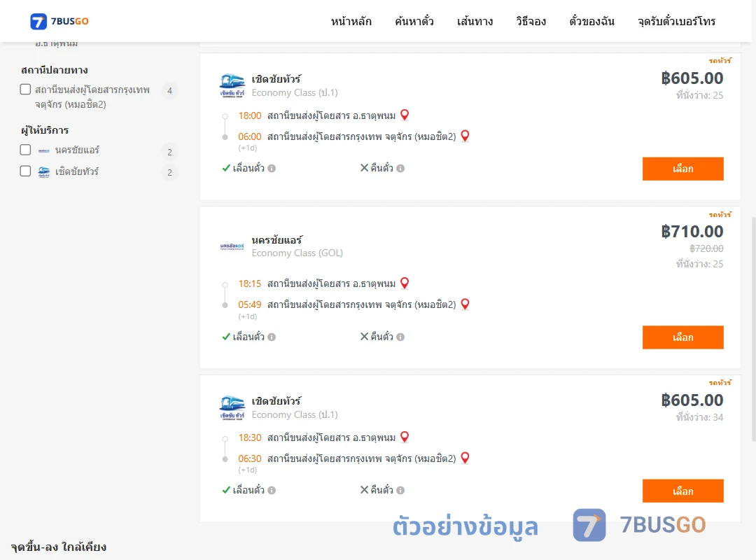The image size is (756, 560).
Task: Open map pin for 18:00 departure station
Action: [x=405, y=115]
